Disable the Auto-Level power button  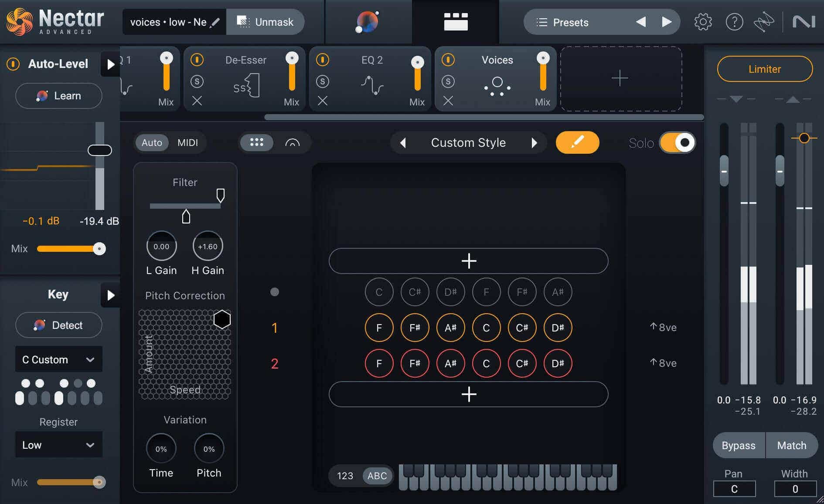13,64
